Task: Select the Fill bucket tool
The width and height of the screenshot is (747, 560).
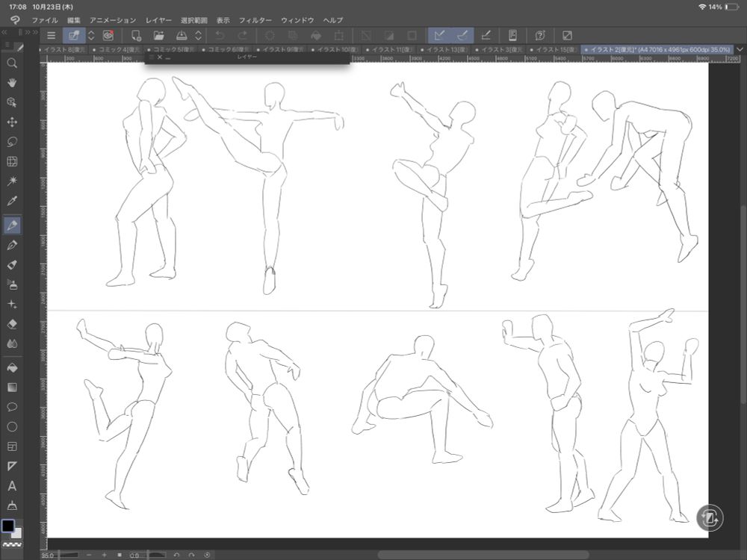Action: point(12,367)
